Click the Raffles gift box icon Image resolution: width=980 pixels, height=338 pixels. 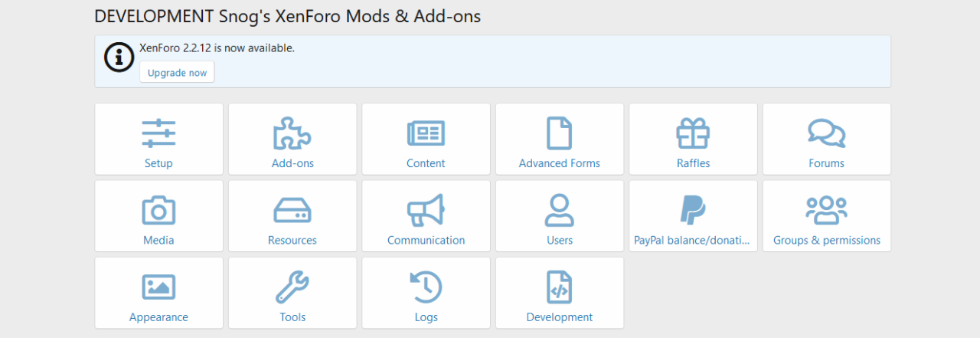click(x=693, y=133)
